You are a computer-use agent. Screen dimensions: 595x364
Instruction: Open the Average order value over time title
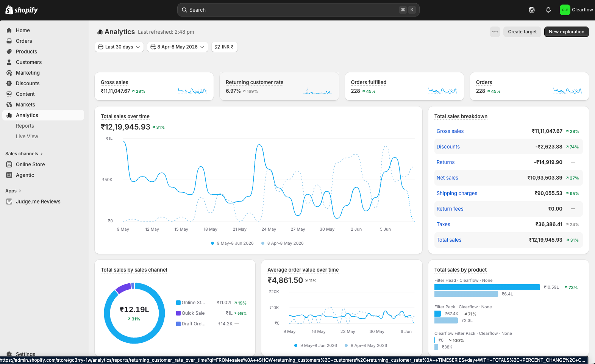[x=303, y=270]
